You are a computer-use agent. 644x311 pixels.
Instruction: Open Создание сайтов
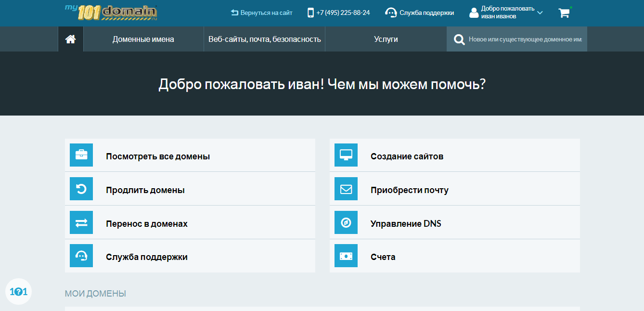(x=407, y=156)
